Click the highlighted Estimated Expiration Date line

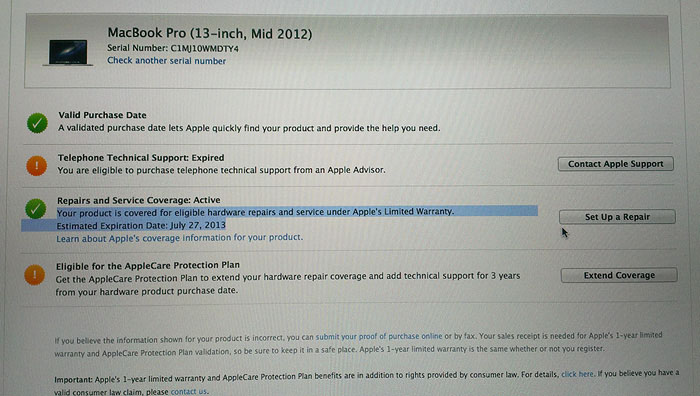pyautogui.click(x=141, y=225)
